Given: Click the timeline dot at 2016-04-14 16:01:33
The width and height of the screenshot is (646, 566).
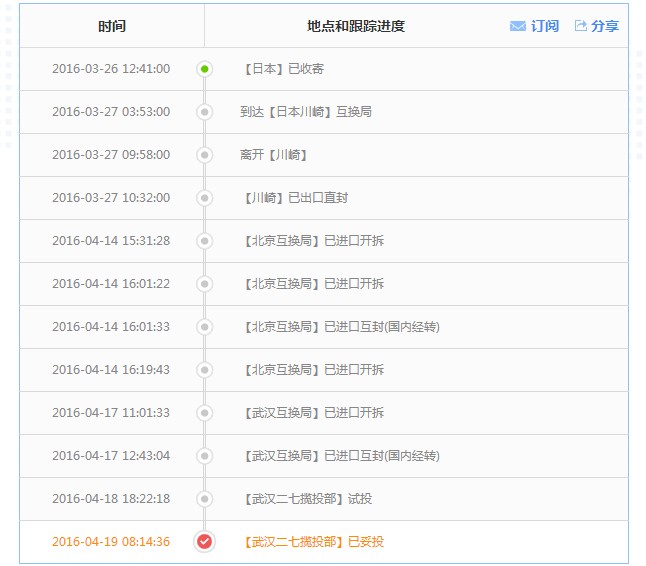Looking at the screenshot, I should (204, 327).
